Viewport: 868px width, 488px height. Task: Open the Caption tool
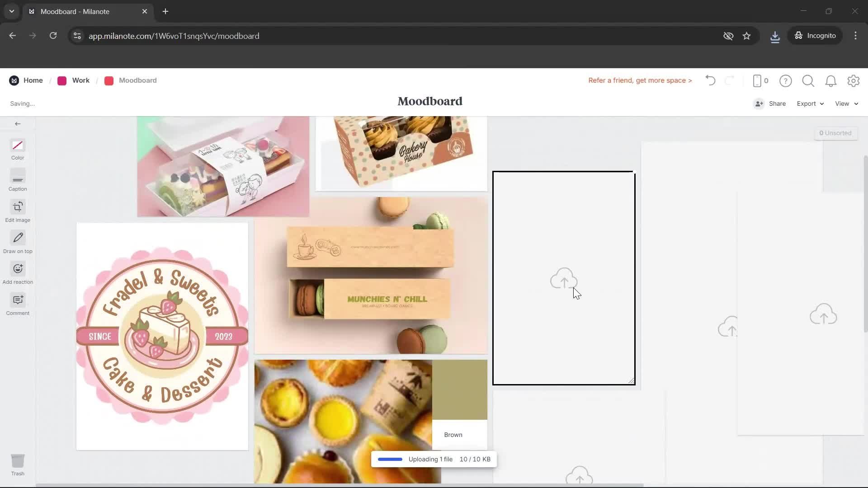(18, 180)
